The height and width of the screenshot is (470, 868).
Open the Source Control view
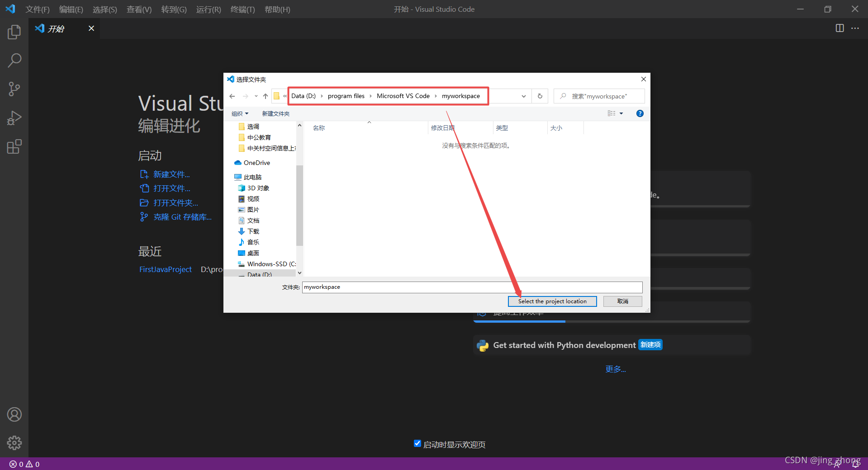[14, 89]
